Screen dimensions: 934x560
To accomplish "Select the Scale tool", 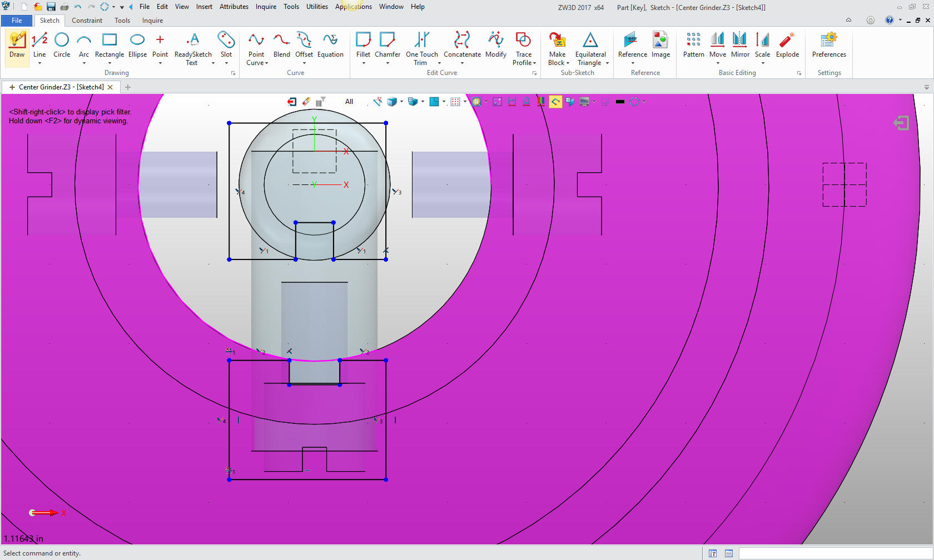I will click(762, 45).
